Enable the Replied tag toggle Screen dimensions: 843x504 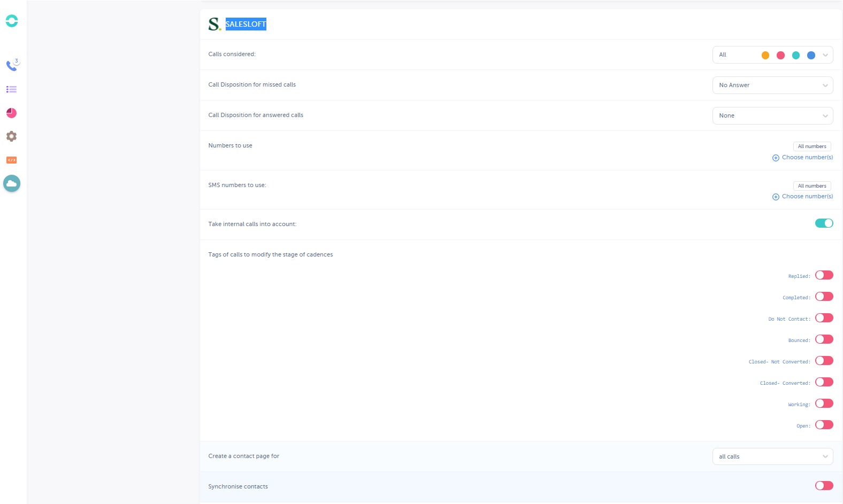point(824,275)
